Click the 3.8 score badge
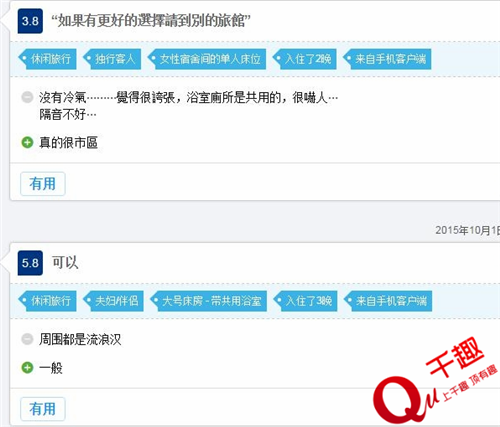 pyautogui.click(x=30, y=21)
